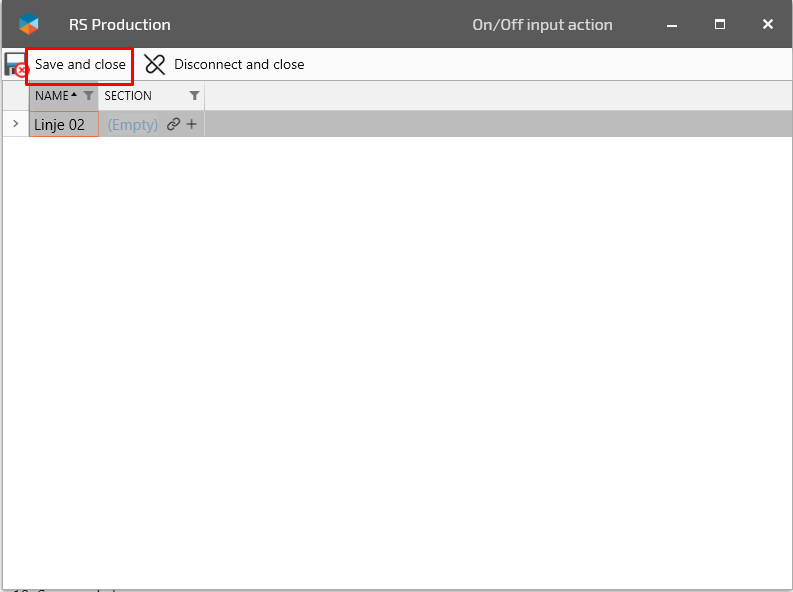
Task: Click the broken chain disconnect icon
Action: [x=155, y=65]
